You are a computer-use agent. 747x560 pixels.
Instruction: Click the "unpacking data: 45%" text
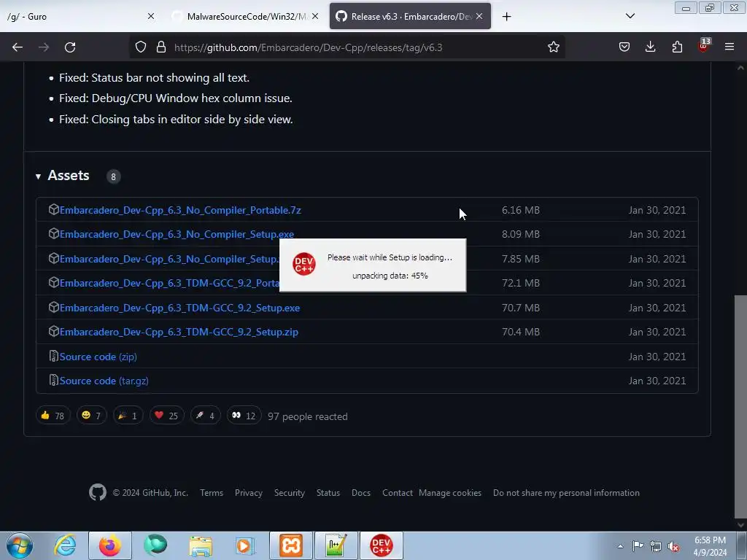pyautogui.click(x=390, y=276)
